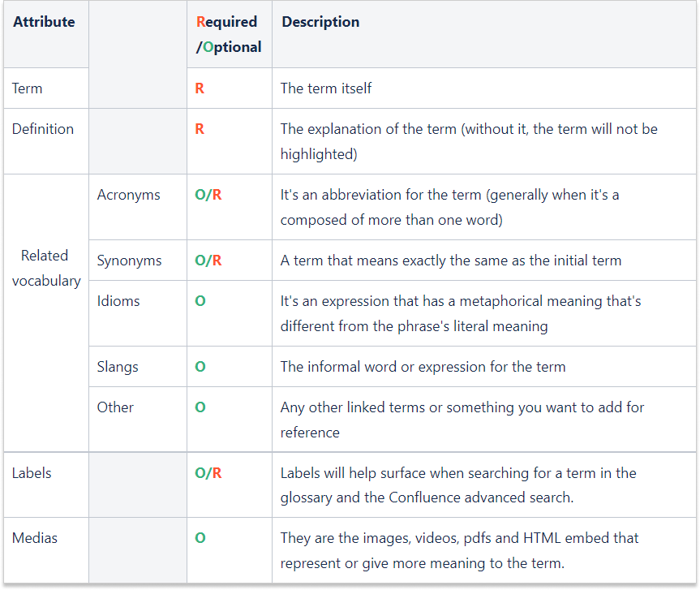Image resolution: width=700 pixels, height=590 pixels.
Task: Click the Related vocabulary cell
Action: 45,268
